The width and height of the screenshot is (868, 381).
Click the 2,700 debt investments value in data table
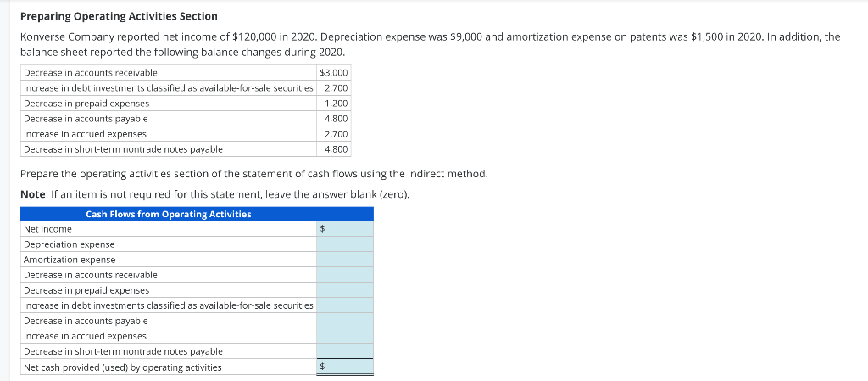[336, 88]
